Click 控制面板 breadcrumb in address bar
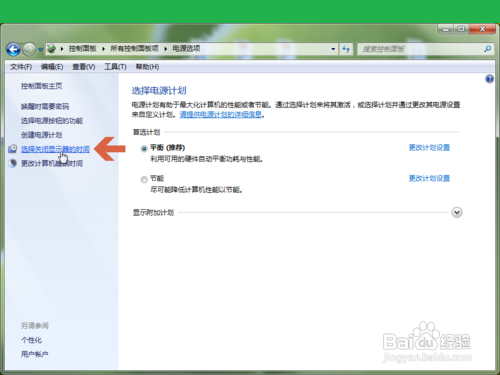 83,49
